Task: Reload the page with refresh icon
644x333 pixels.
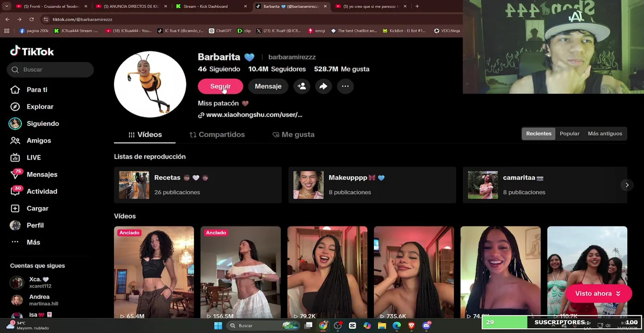Action: point(31,19)
